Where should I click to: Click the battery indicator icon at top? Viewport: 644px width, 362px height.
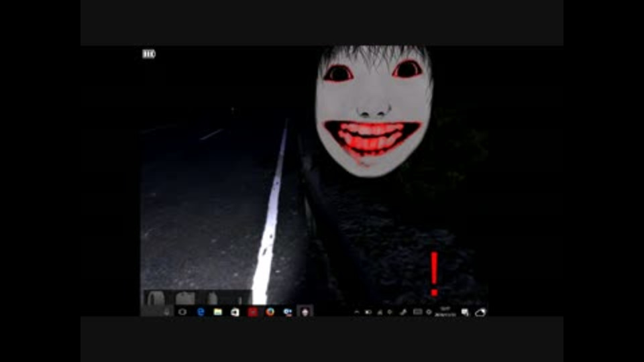[149, 54]
